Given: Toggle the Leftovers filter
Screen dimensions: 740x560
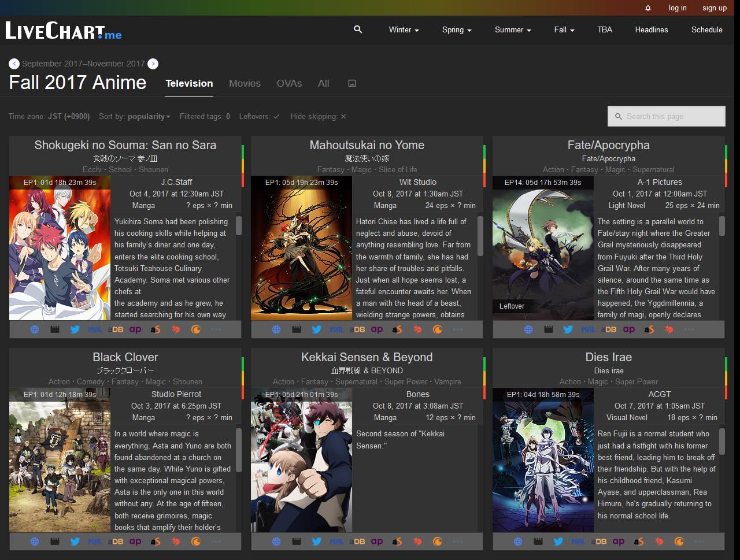Looking at the screenshot, I should pyautogui.click(x=259, y=116).
